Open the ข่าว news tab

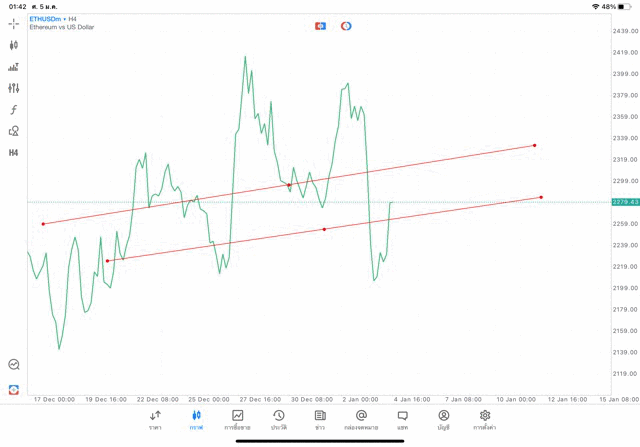[x=320, y=420]
